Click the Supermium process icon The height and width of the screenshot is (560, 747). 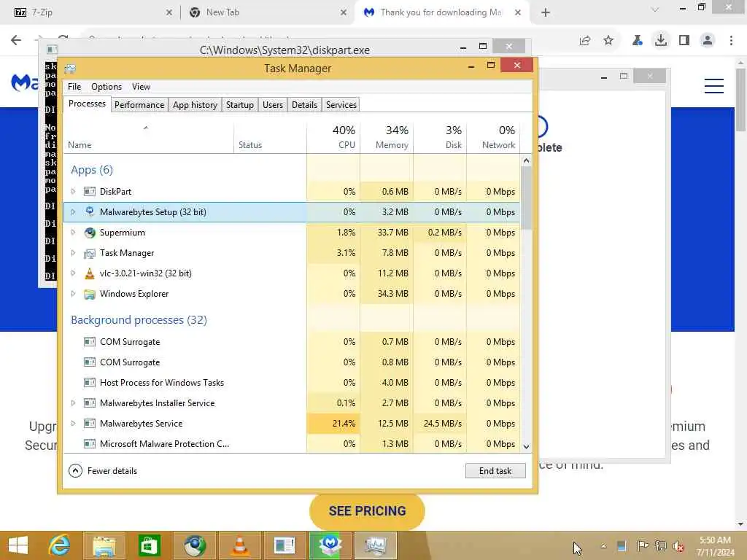pyautogui.click(x=90, y=233)
